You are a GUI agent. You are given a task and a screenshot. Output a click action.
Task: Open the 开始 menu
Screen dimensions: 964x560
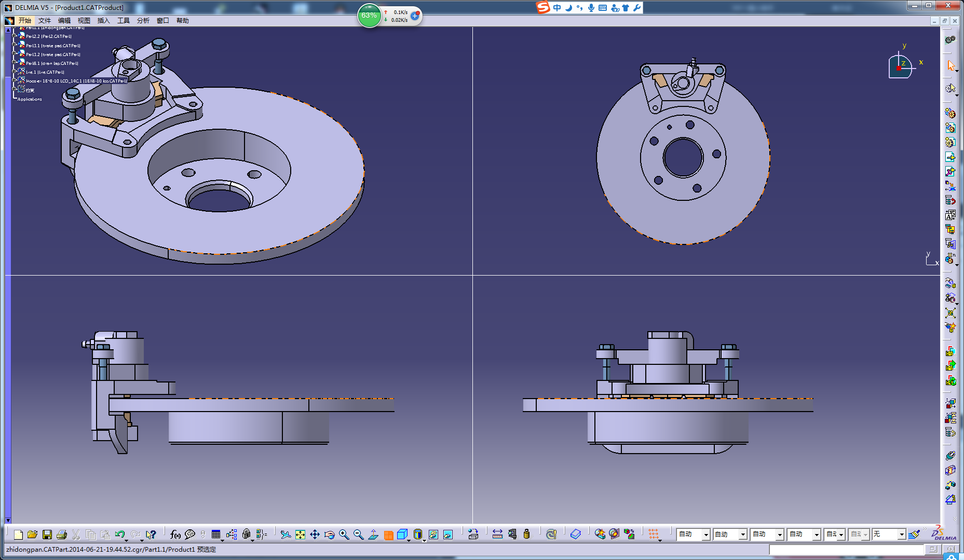point(25,21)
